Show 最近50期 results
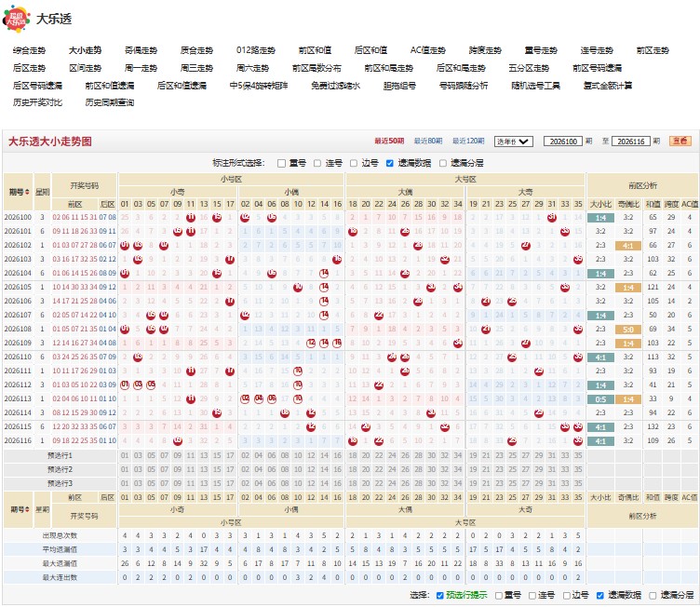Screen dimensions: 700x607 tap(389, 142)
